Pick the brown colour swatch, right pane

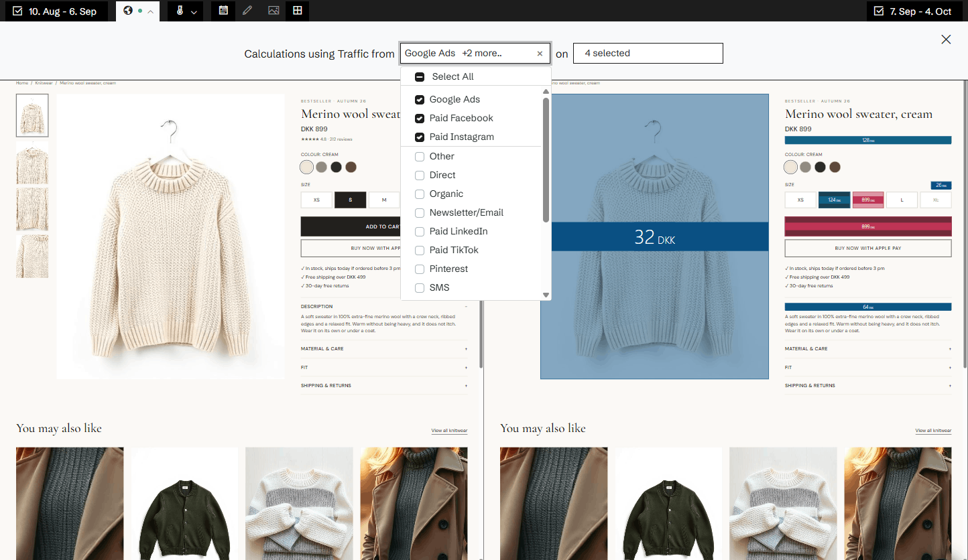pyautogui.click(x=835, y=167)
